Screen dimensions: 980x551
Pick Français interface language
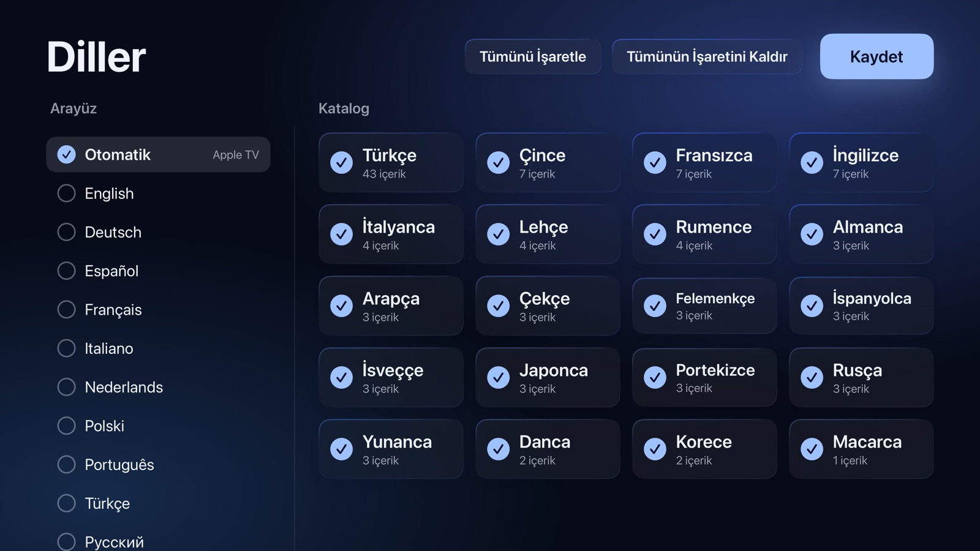[158, 310]
